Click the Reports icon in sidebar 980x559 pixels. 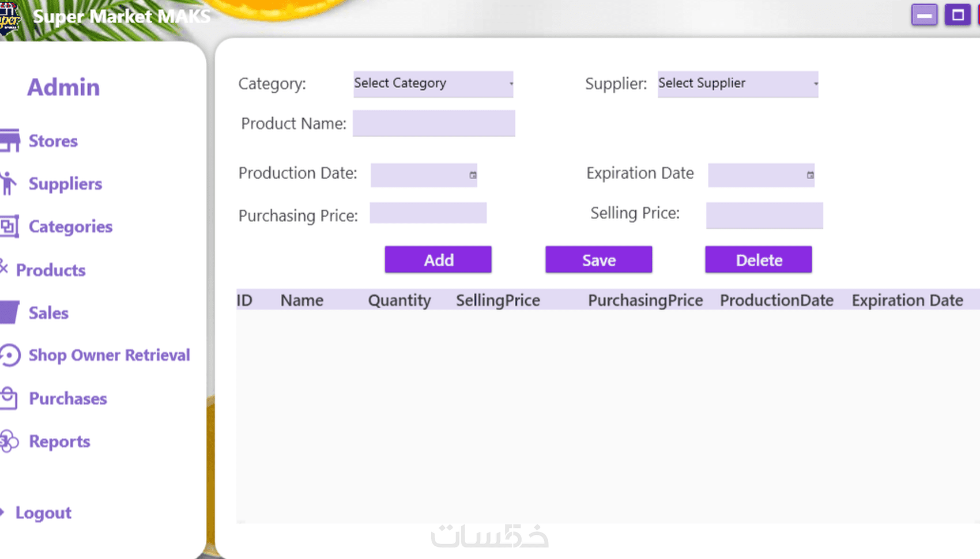(x=9, y=441)
